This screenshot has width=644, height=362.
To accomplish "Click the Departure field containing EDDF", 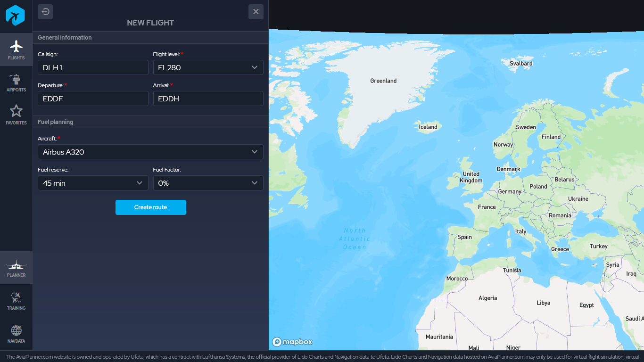I will click(x=93, y=99).
